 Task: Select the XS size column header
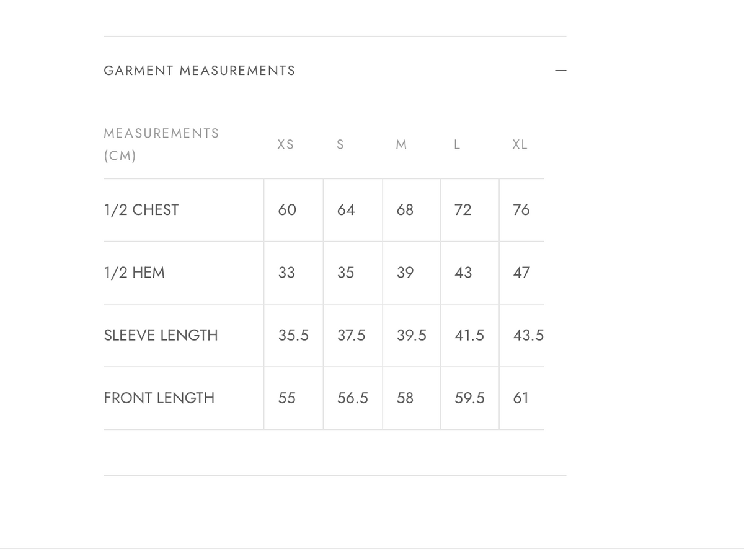click(x=286, y=145)
